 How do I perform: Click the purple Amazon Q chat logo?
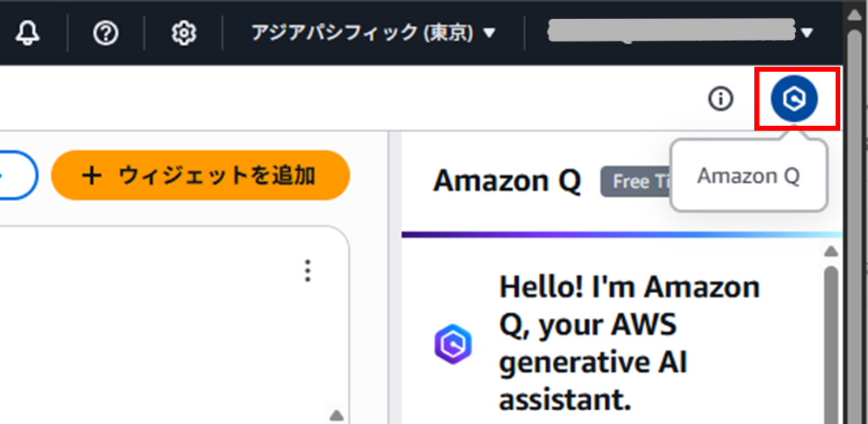coord(453,344)
